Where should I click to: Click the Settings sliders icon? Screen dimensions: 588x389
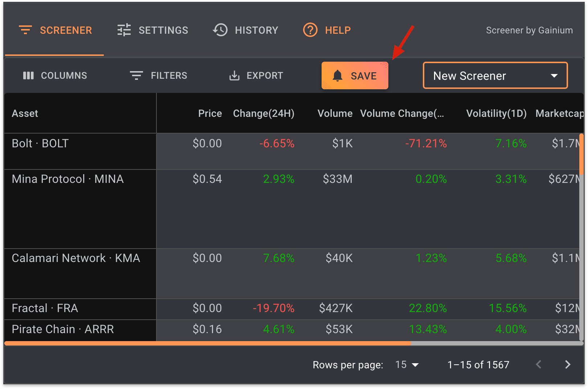click(x=124, y=30)
